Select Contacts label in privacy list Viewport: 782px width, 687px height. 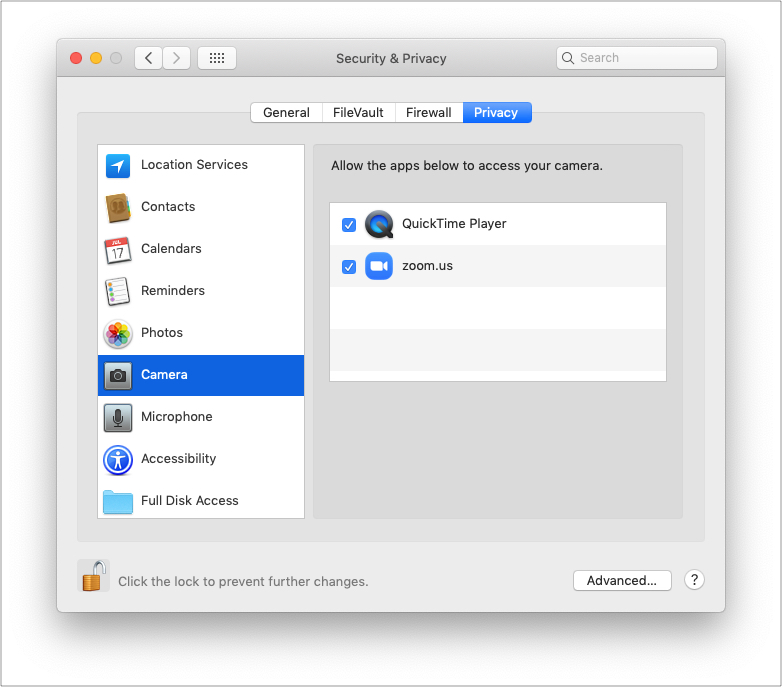(x=168, y=206)
